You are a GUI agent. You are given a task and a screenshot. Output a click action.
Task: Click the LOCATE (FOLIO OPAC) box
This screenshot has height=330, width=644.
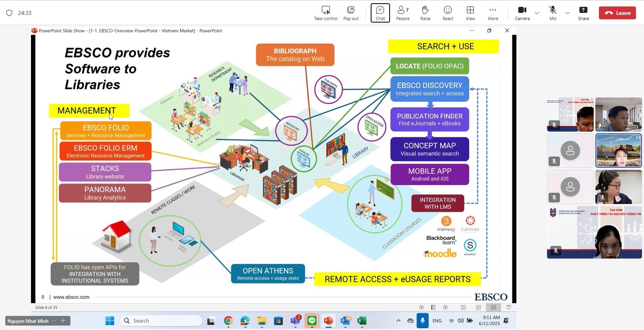(429, 66)
